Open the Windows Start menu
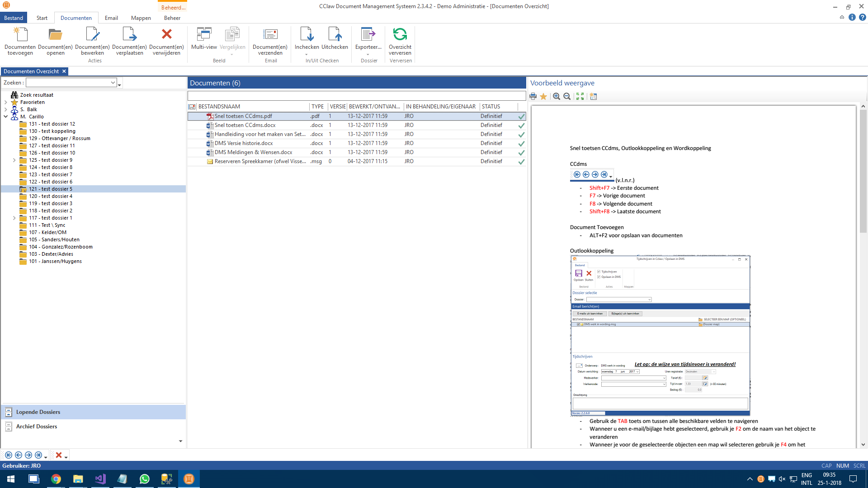This screenshot has height=488, width=868. 11,479
